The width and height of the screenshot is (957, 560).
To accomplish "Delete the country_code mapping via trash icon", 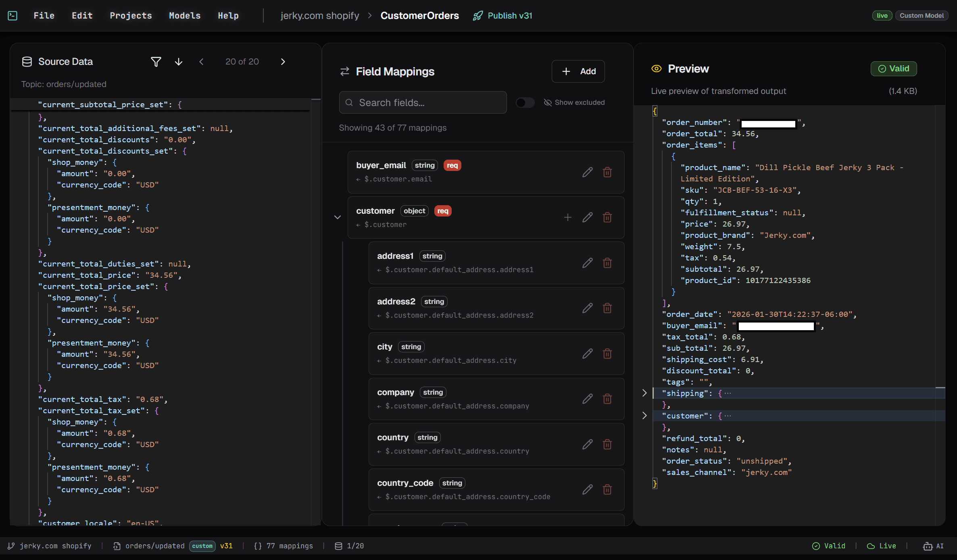I will [x=607, y=489].
